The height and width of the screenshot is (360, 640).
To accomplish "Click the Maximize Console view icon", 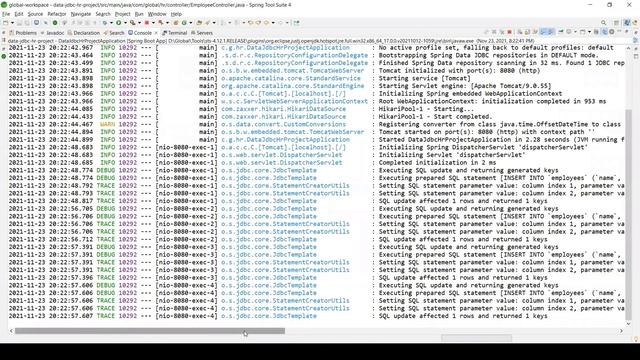I will coord(627,31).
